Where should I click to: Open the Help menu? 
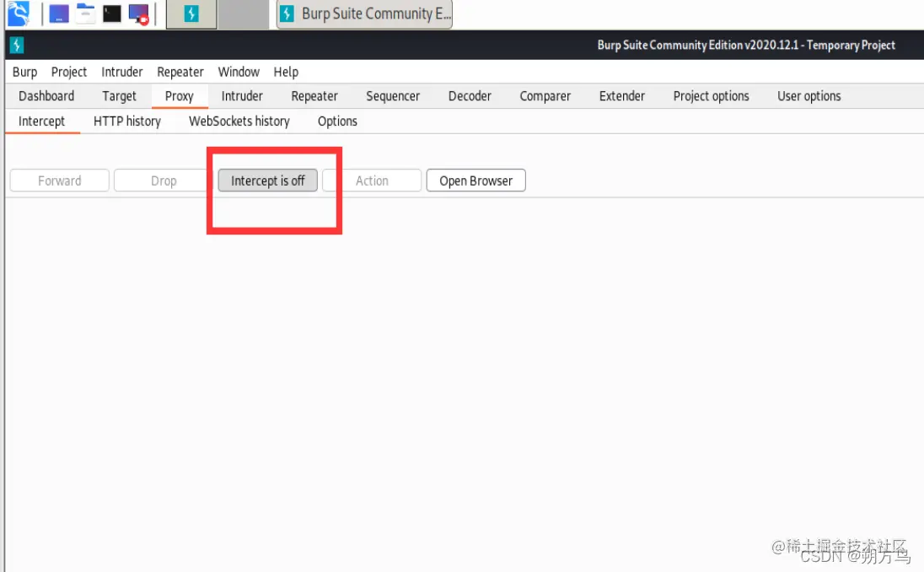pyautogui.click(x=286, y=72)
